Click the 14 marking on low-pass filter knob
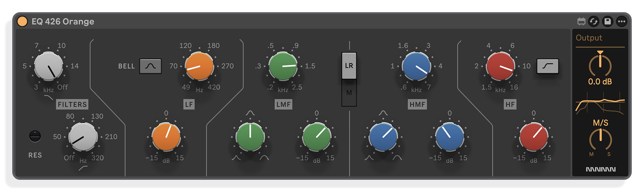Viewport: 644px width, 192px height. coord(74,66)
